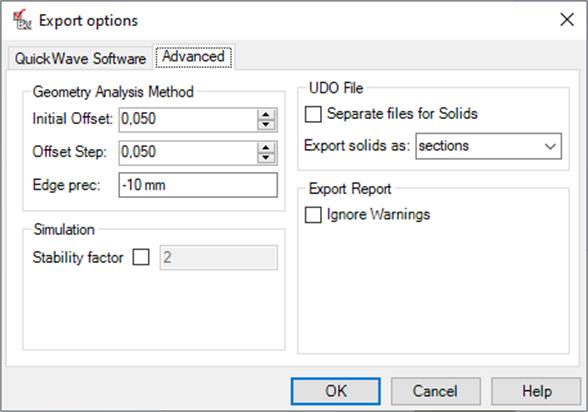Close the Export options dialog
Screen dimensions: 588x412
(567, 19)
